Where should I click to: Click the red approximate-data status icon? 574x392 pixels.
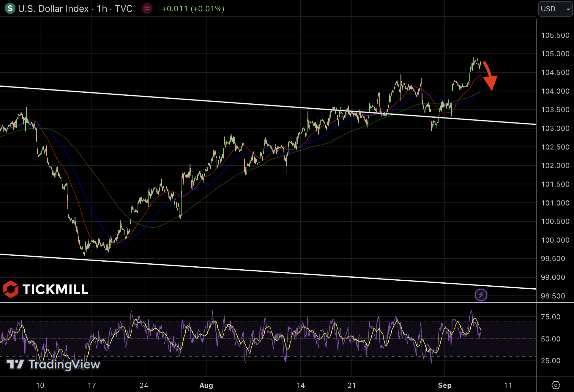coord(147,8)
